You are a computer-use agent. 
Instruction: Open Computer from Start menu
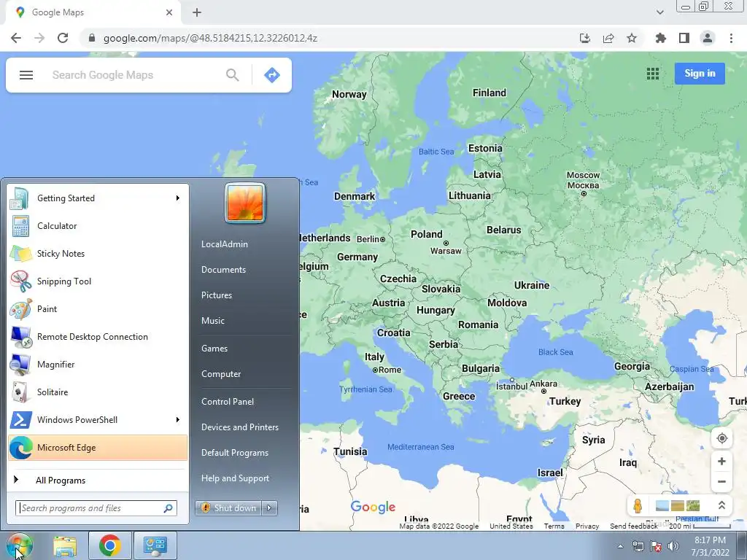coord(221,374)
